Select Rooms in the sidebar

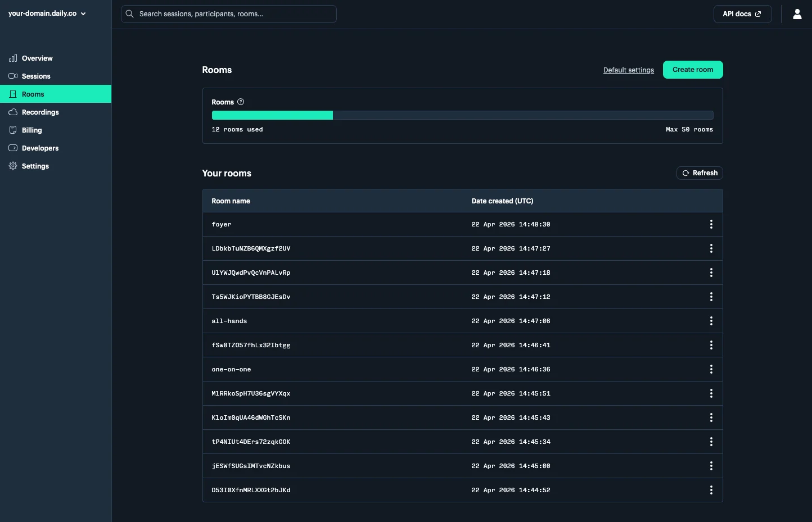[56, 94]
